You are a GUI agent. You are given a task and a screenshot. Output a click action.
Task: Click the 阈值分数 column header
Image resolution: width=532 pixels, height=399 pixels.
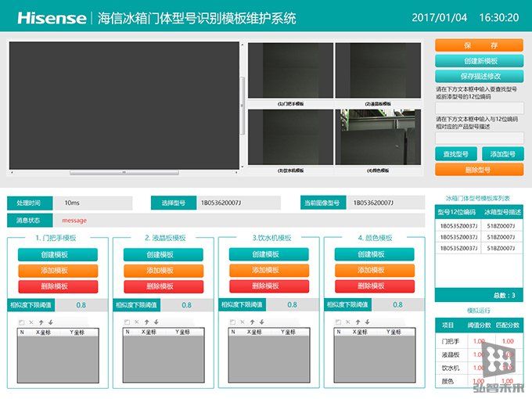[479, 325]
